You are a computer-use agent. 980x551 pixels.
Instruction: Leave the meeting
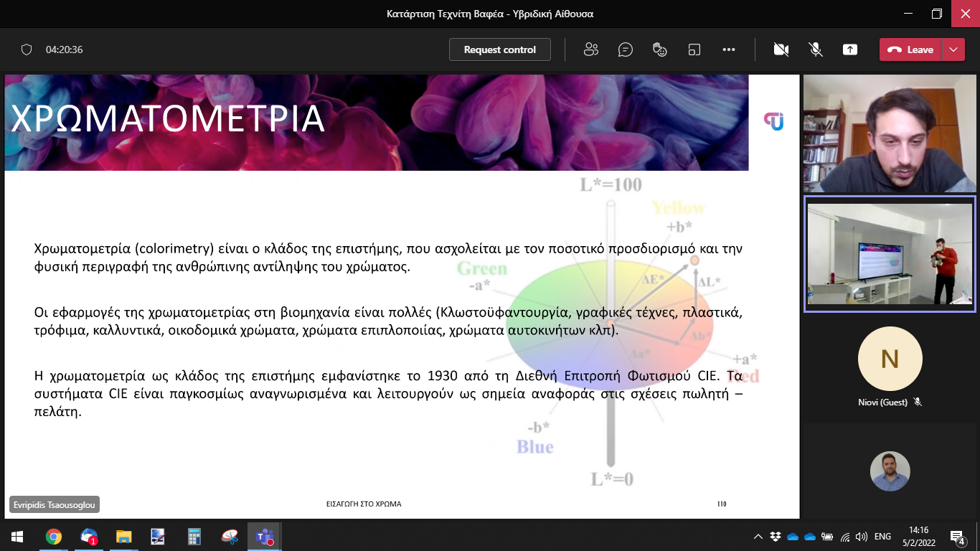(x=910, y=50)
